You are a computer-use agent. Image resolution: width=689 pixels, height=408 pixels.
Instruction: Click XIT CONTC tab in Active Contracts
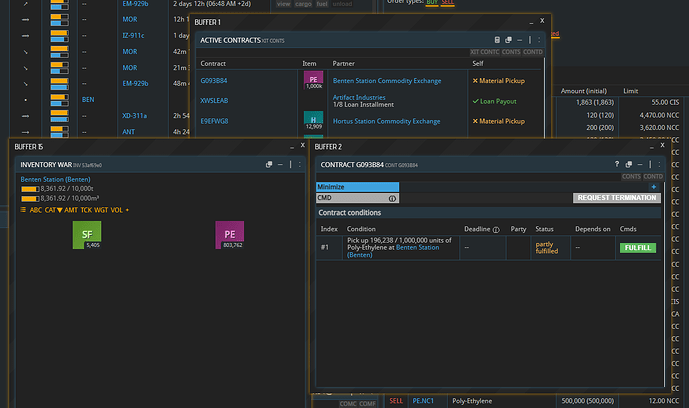[485, 52]
